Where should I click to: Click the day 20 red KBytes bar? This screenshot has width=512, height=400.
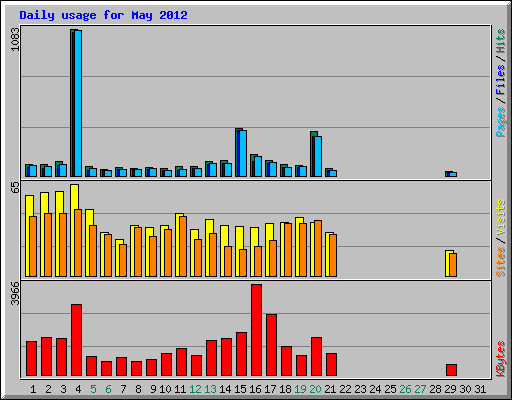(x=316, y=357)
